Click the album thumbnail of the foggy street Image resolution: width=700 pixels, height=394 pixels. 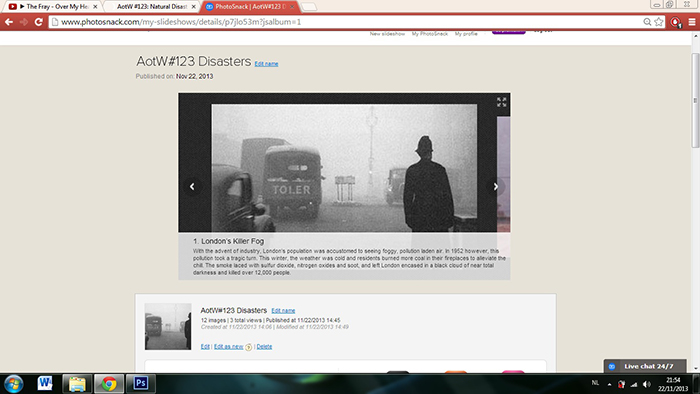click(168, 327)
